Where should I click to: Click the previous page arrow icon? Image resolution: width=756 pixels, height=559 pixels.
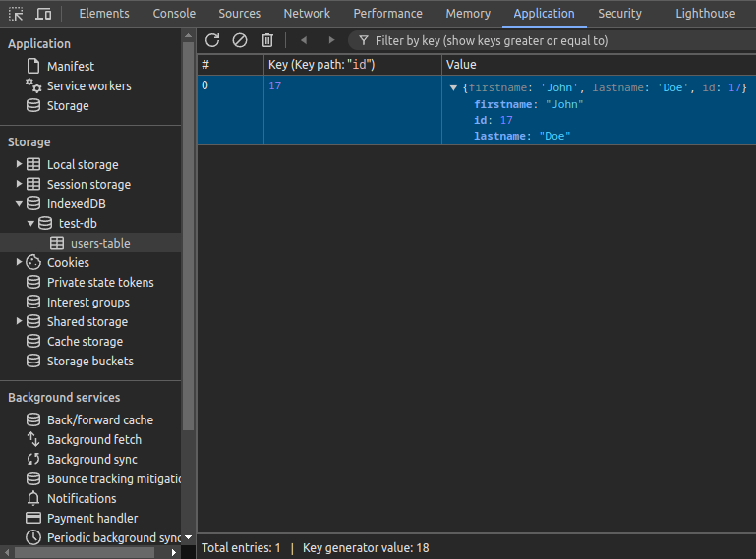[x=304, y=40]
